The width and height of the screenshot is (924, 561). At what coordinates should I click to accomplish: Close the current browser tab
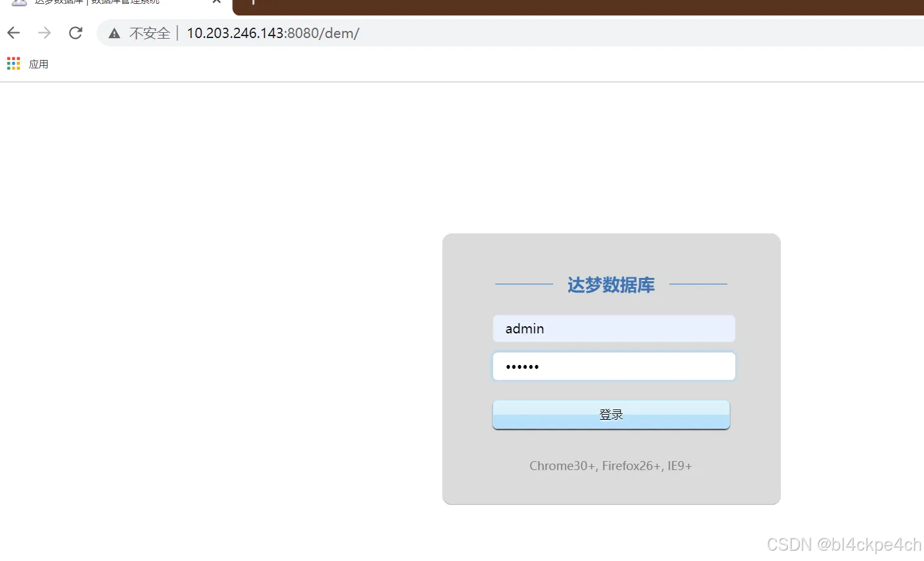pyautogui.click(x=217, y=2)
